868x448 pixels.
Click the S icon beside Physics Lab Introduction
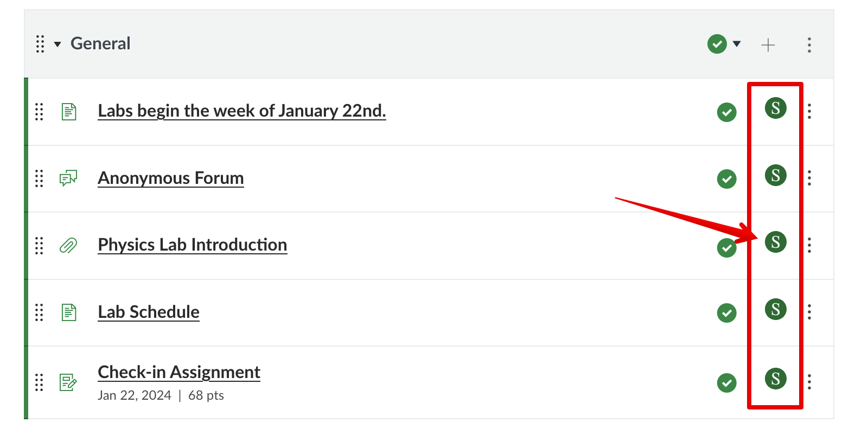tap(775, 242)
